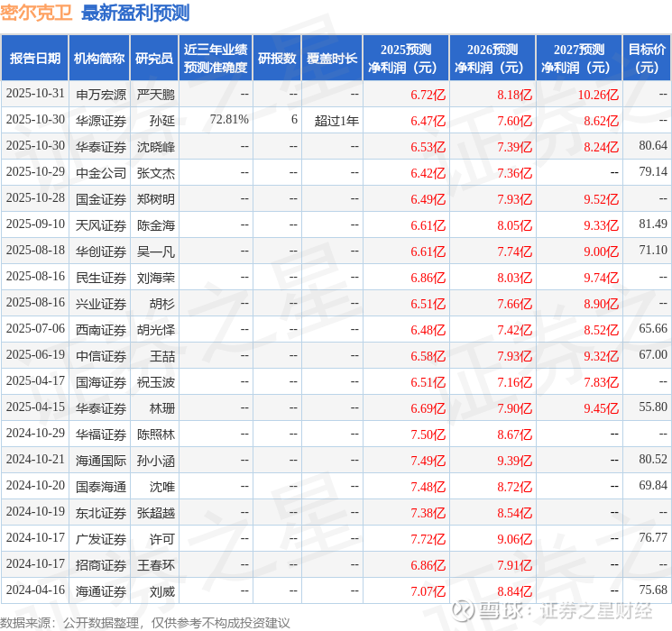Click the 目标价 column header
672x631 pixels.
pyautogui.click(x=647, y=59)
